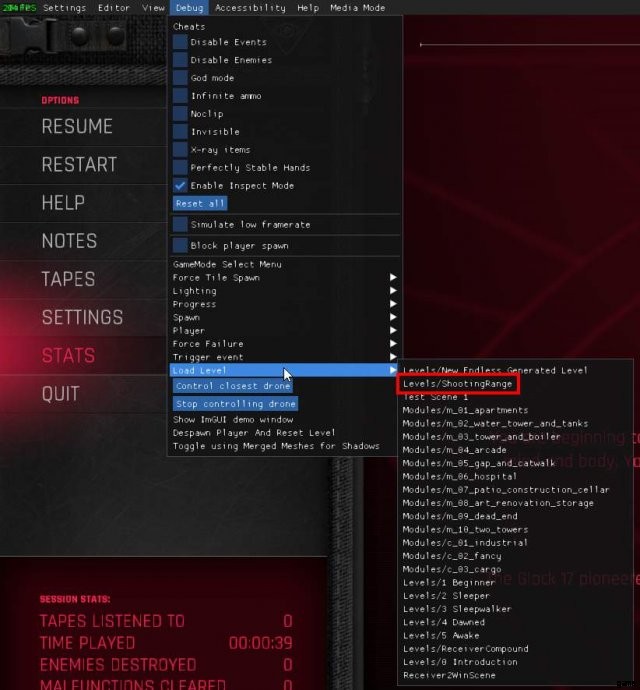The width and height of the screenshot is (640, 690).
Task: Click Control closest drone button
Action: [233, 386]
